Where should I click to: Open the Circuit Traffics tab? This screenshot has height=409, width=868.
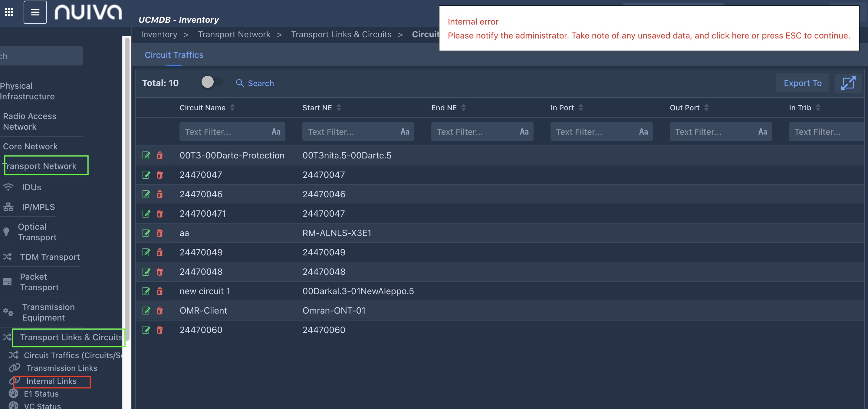coord(174,55)
